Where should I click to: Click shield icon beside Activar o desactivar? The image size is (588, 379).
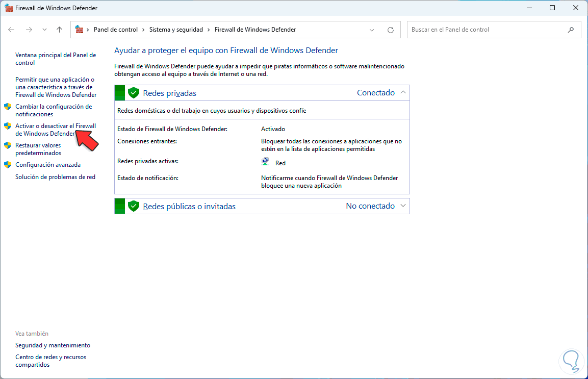(x=8, y=126)
